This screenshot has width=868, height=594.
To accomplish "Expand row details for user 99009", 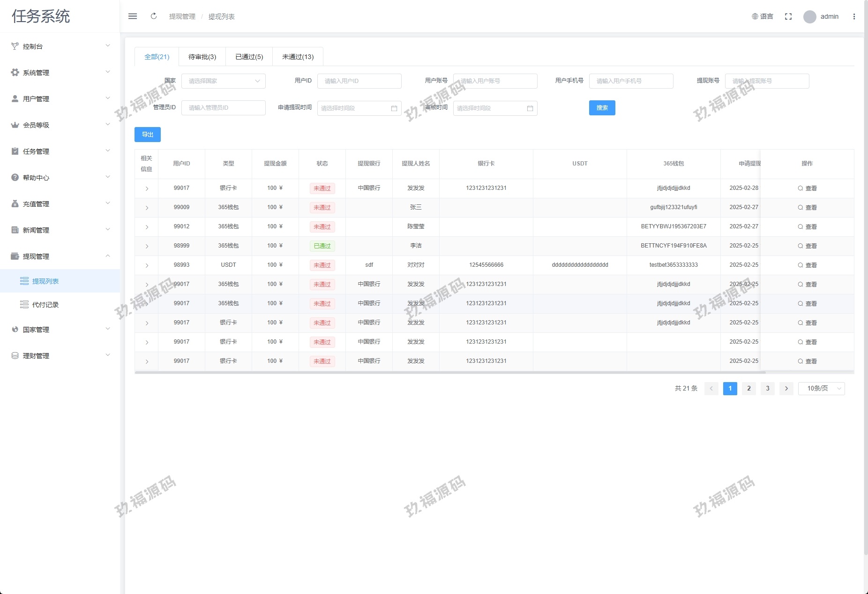I will (x=147, y=208).
